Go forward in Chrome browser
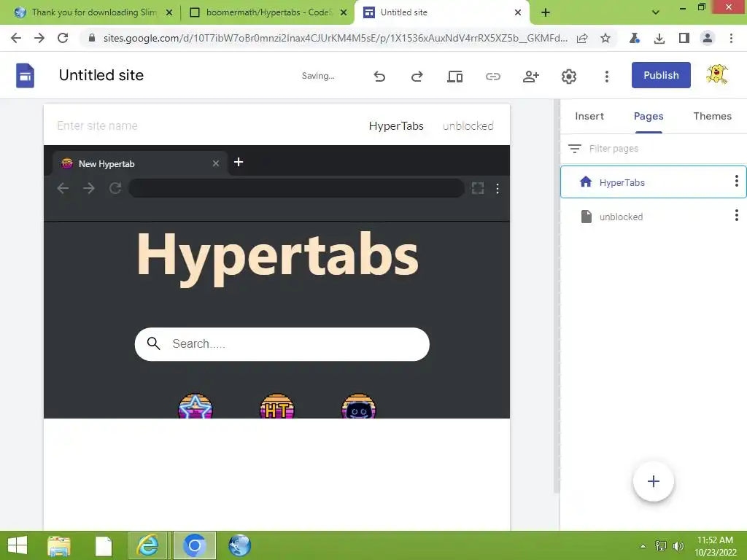Image resolution: width=747 pixels, height=560 pixels. coord(39,38)
